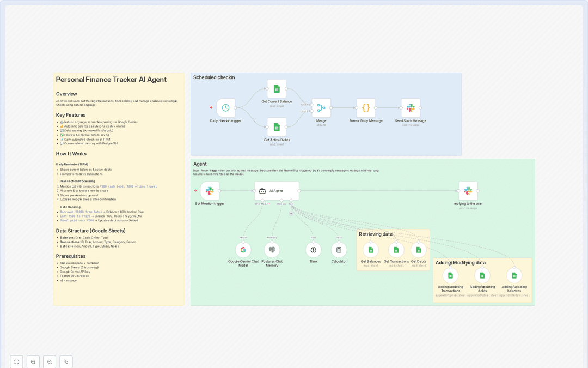Image resolution: width=588 pixels, height=368 pixels.
Task: Zoom in on the workflow canvas
Action: (33, 361)
